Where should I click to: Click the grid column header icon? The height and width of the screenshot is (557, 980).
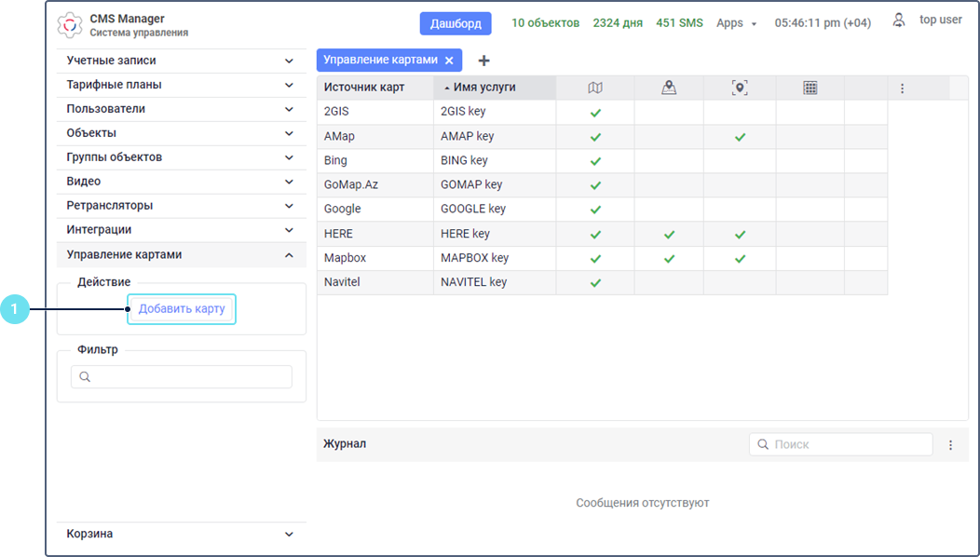coord(810,88)
